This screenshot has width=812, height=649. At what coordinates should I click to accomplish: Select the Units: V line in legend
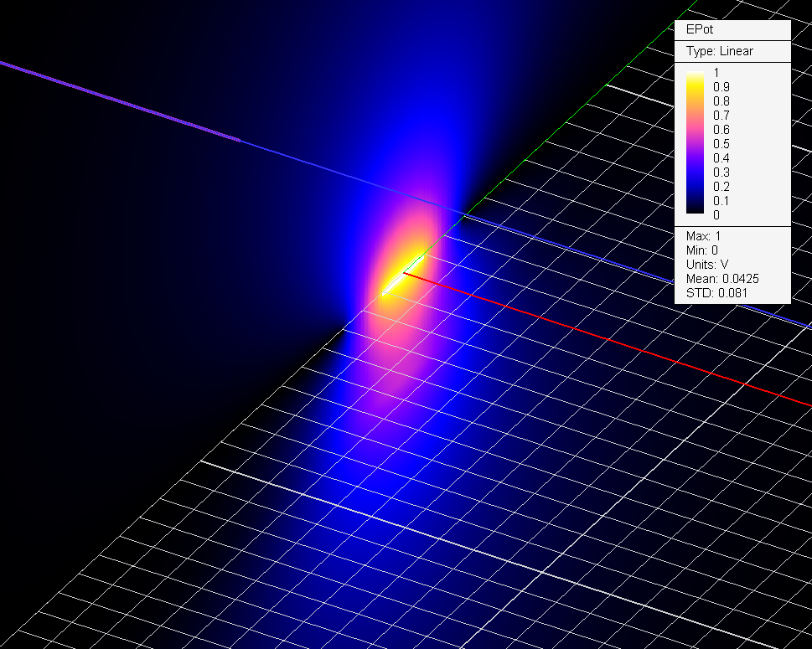pyautogui.click(x=707, y=265)
